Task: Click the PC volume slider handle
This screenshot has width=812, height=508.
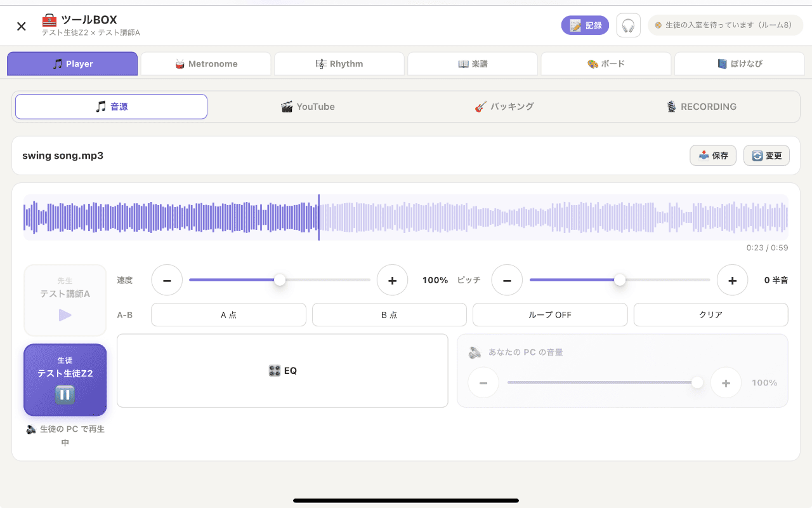Action: tap(697, 382)
